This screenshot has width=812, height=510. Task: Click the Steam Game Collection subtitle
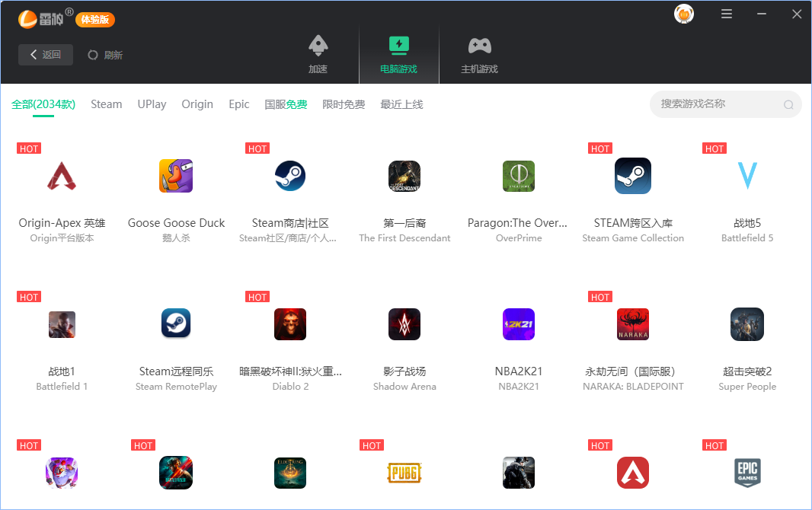633,238
